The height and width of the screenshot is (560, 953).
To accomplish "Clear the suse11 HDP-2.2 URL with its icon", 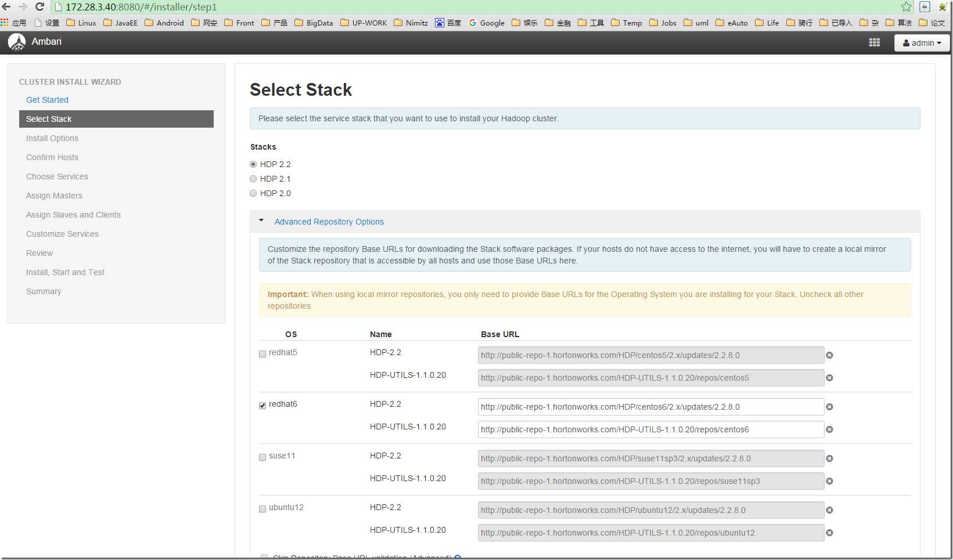I will pyautogui.click(x=829, y=458).
